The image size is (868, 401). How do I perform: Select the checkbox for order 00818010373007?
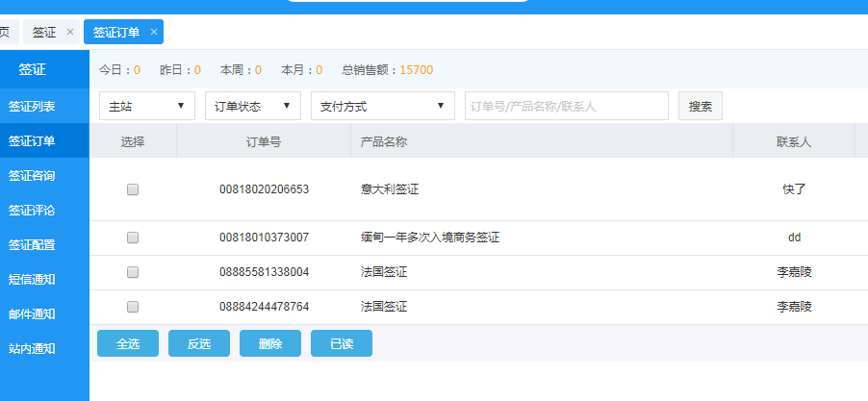pyautogui.click(x=133, y=238)
